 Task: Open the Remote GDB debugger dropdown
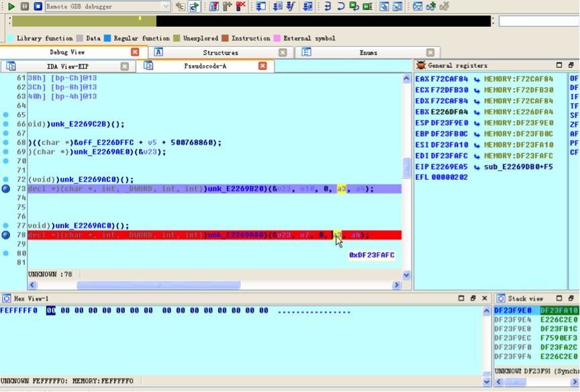(x=166, y=7)
